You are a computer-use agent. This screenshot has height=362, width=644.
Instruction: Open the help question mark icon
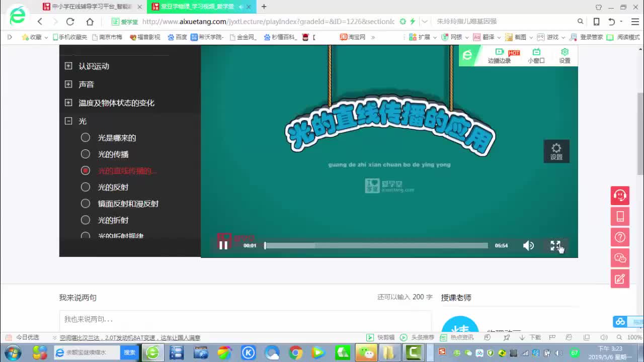click(x=620, y=237)
